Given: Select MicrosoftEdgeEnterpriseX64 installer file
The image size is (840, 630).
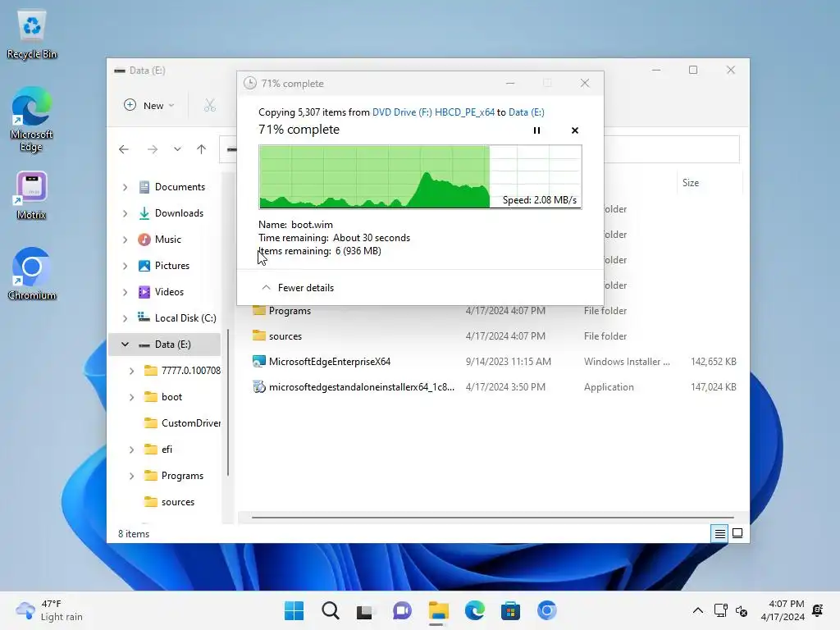Looking at the screenshot, I should pos(322,362).
